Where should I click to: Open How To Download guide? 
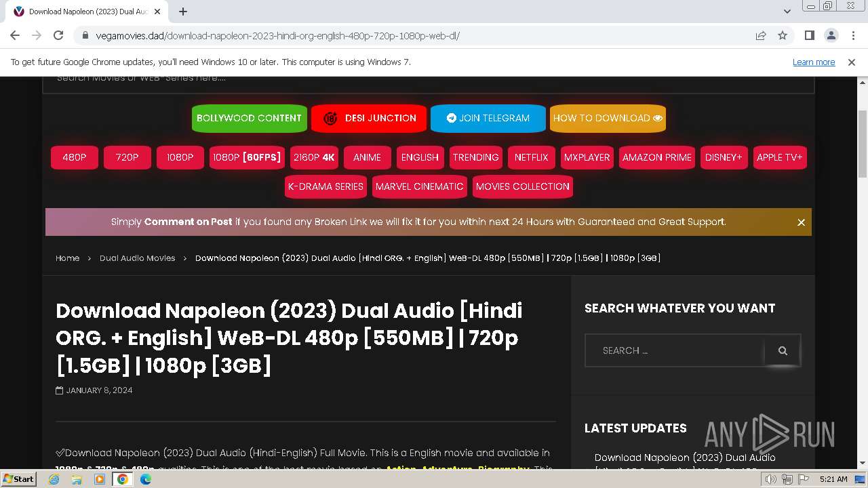[x=608, y=118]
